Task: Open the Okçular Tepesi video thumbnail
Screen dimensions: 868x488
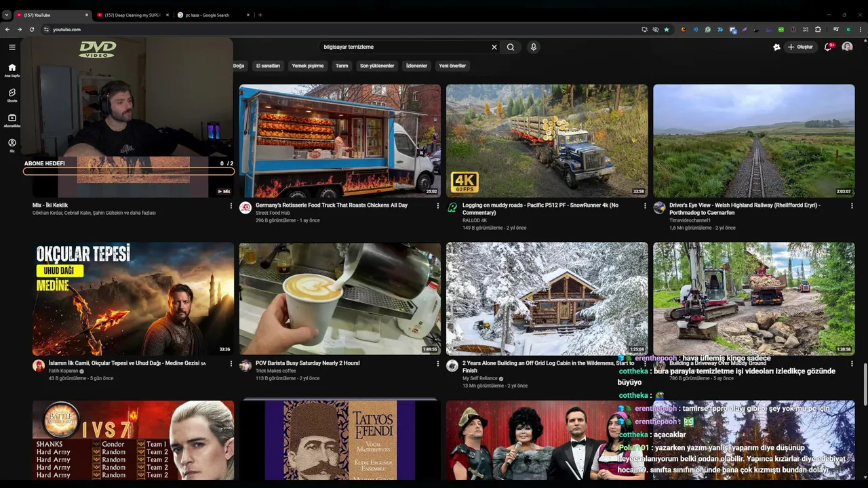Action: pos(133,299)
